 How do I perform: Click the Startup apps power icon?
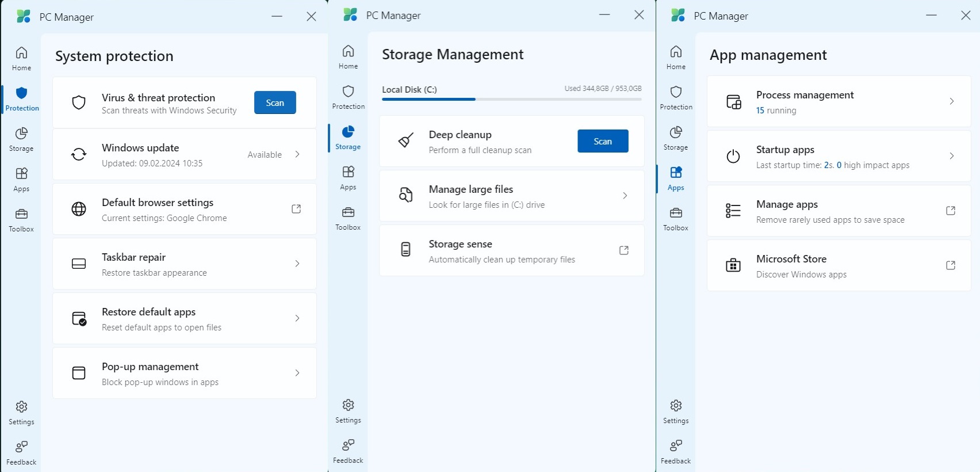[x=733, y=156]
